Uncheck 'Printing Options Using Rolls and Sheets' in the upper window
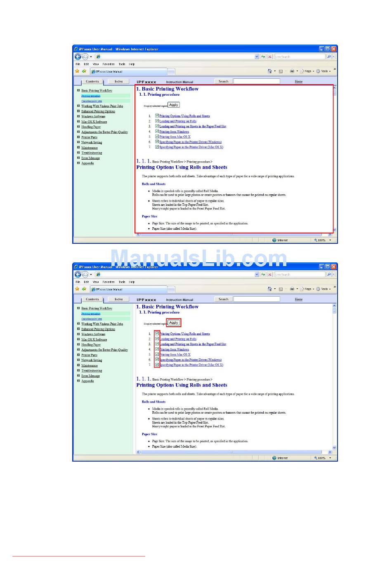The width and height of the screenshot is (392, 561). (157, 116)
